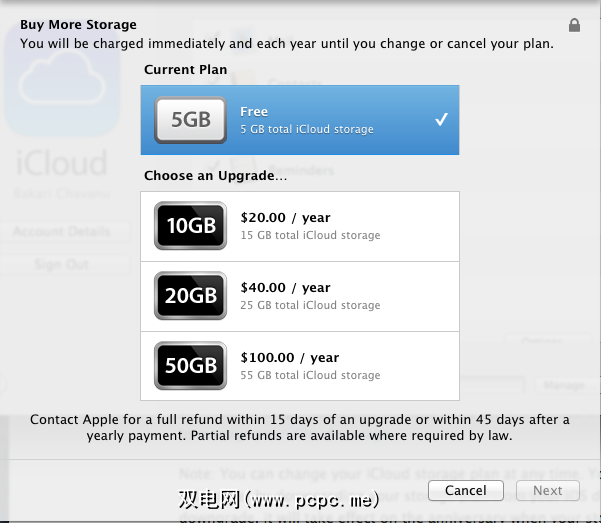Click the Buy More Storage heading

[79, 25]
